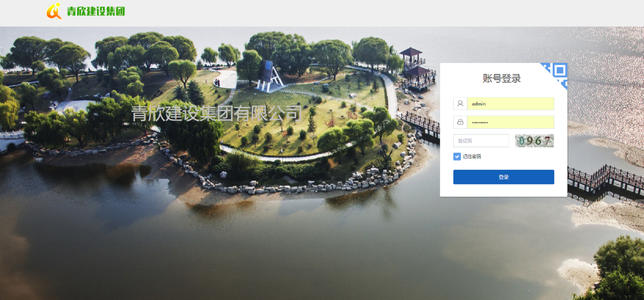Click the 记住密码 label text
The width and height of the screenshot is (644, 300).
pyautogui.click(x=472, y=157)
